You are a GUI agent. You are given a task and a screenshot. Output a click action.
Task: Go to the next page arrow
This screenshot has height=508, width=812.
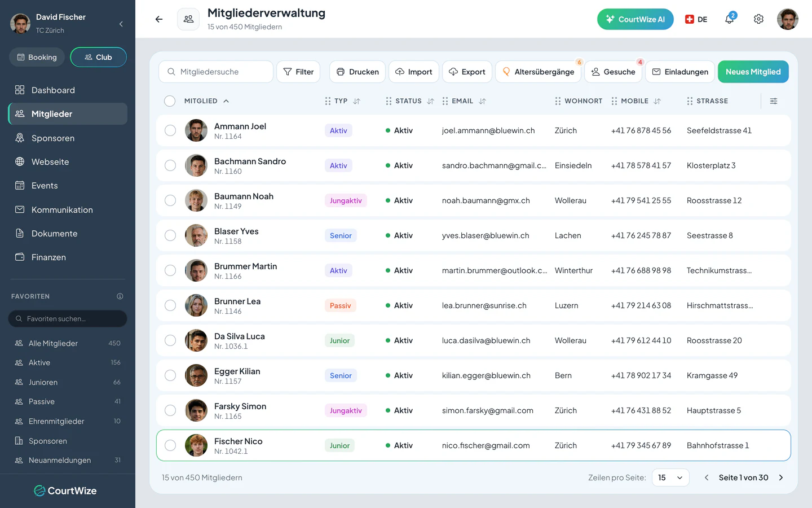point(781,478)
